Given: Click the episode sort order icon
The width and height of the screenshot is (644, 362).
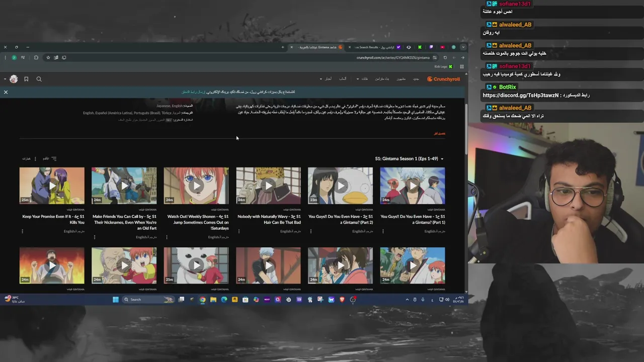Looking at the screenshot, I should tap(54, 159).
